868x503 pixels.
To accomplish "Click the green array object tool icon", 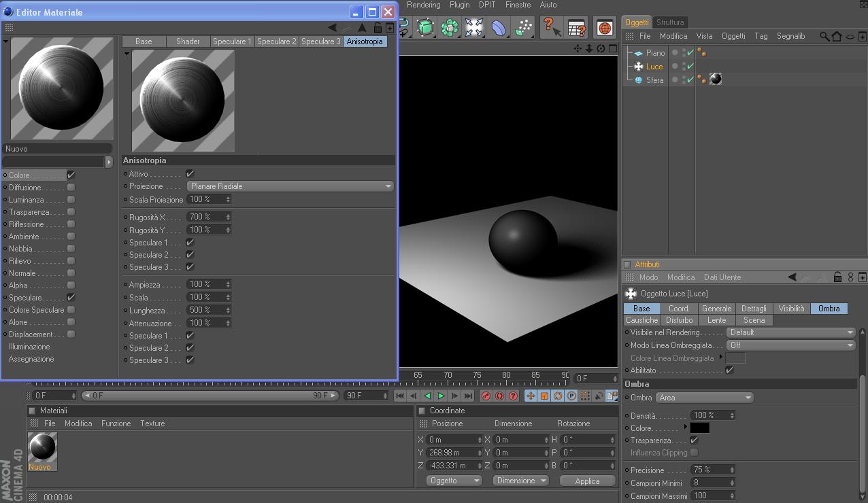I will click(x=450, y=27).
